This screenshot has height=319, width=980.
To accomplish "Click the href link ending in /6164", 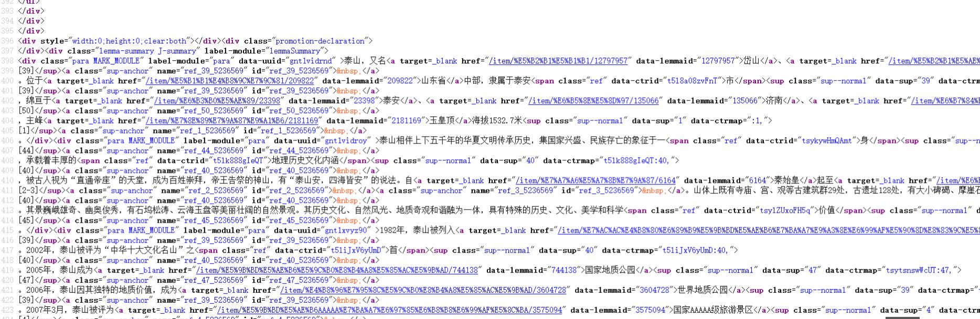I will (595, 180).
